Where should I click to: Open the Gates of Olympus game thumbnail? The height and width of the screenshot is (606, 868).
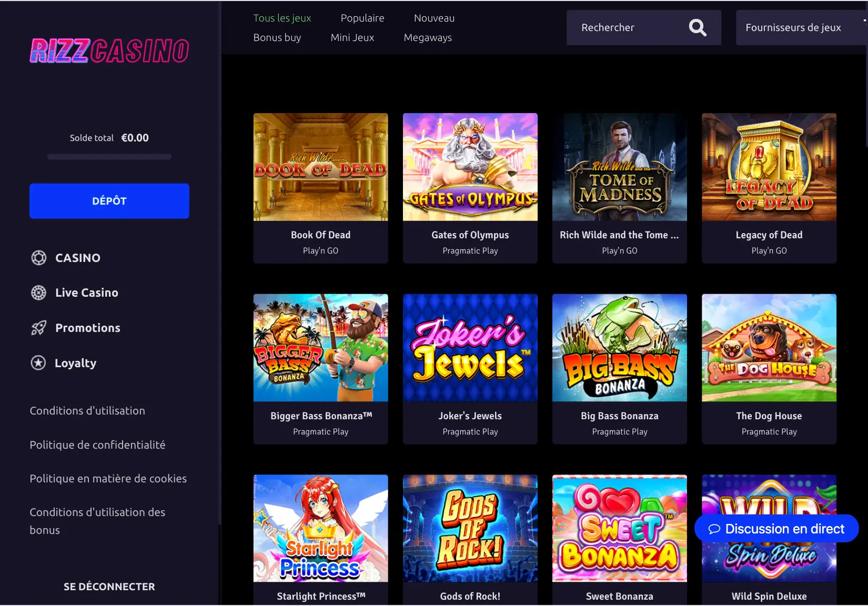[470, 167]
